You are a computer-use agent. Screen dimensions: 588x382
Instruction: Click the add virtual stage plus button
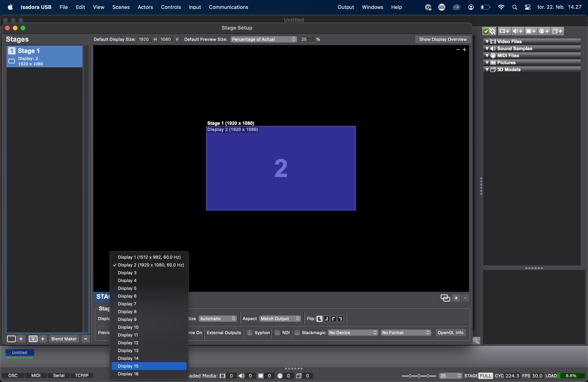tap(43, 339)
